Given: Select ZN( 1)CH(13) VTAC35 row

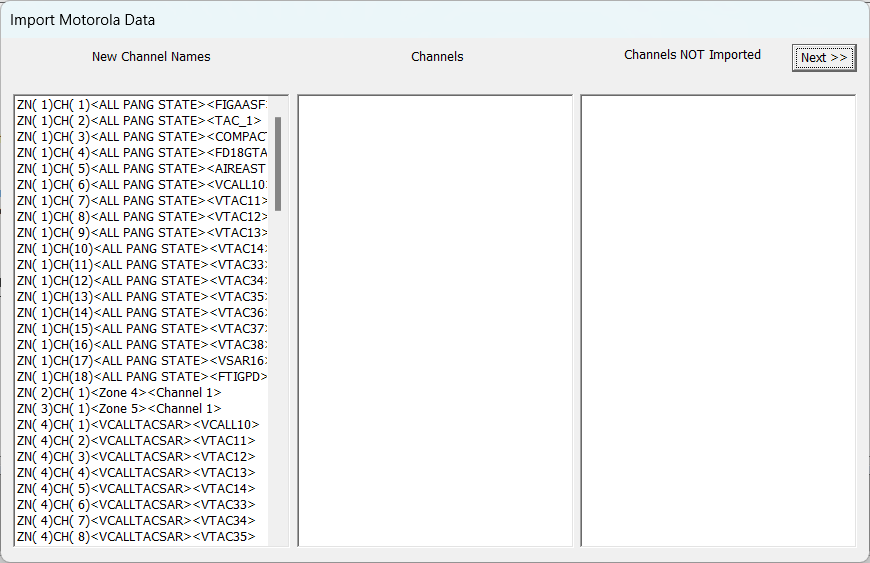Looking at the screenshot, I should (x=142, y=297).
